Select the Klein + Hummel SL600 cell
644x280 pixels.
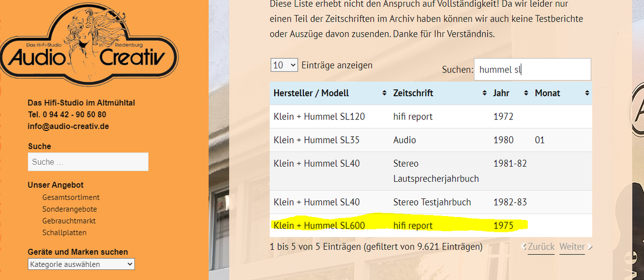pyautogui.click(x=330, y=225)
